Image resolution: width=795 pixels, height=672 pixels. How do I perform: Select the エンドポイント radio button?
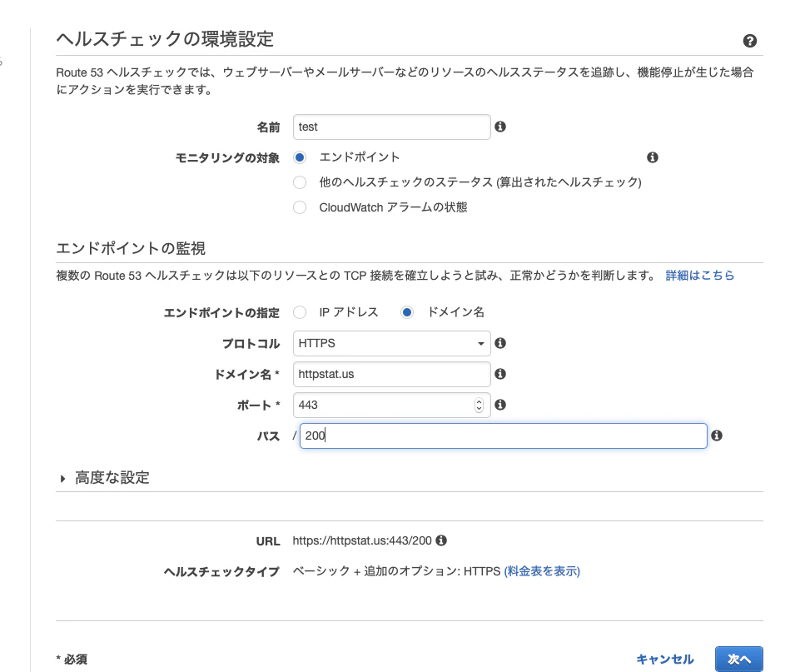pyautogui.click(x=300, y=157)
